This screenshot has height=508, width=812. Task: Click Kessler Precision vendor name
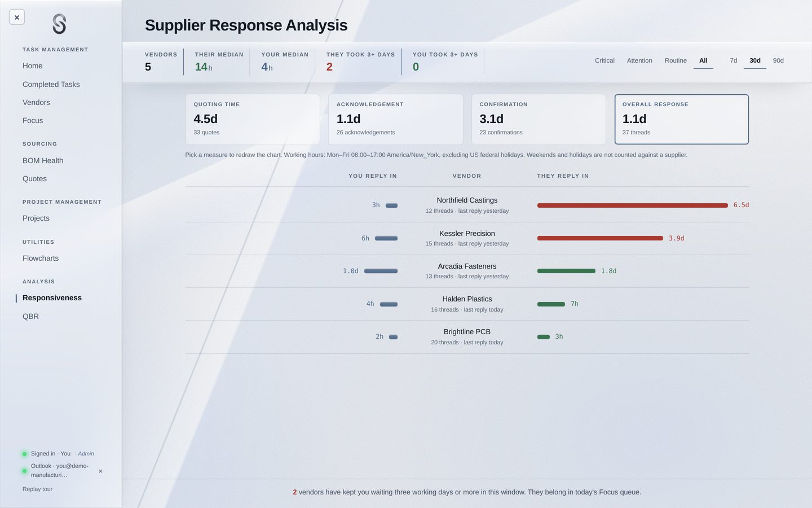(x=467, y=233)
